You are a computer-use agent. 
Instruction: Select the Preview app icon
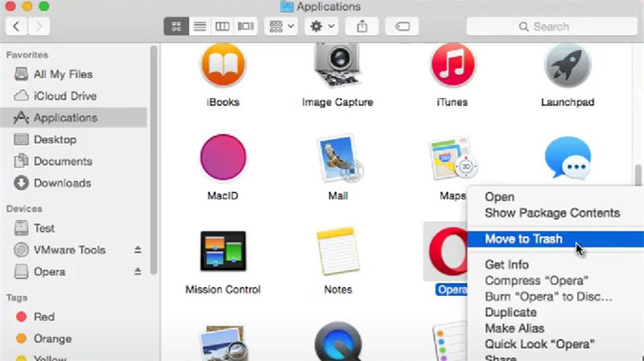pyautogui.click(x=223, y=344)
